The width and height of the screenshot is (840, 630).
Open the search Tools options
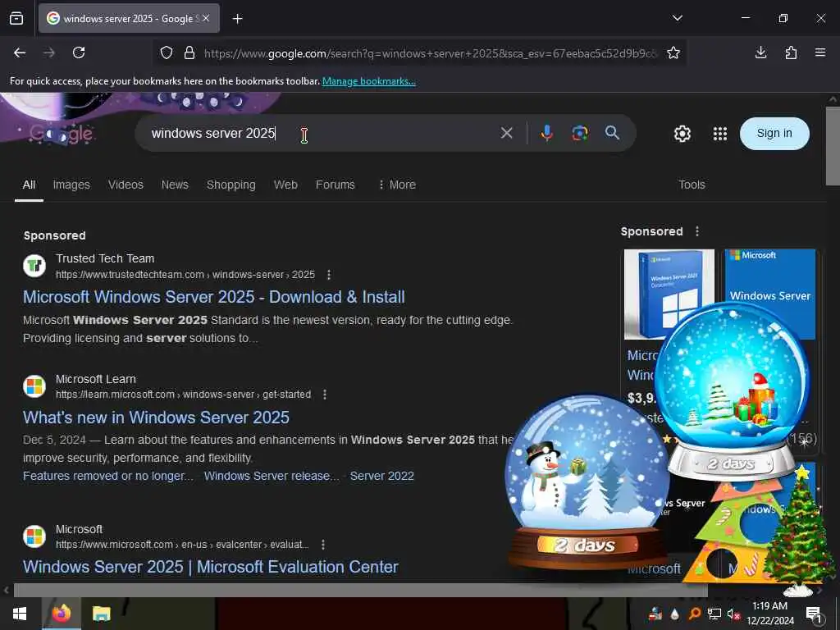(692, 185)
